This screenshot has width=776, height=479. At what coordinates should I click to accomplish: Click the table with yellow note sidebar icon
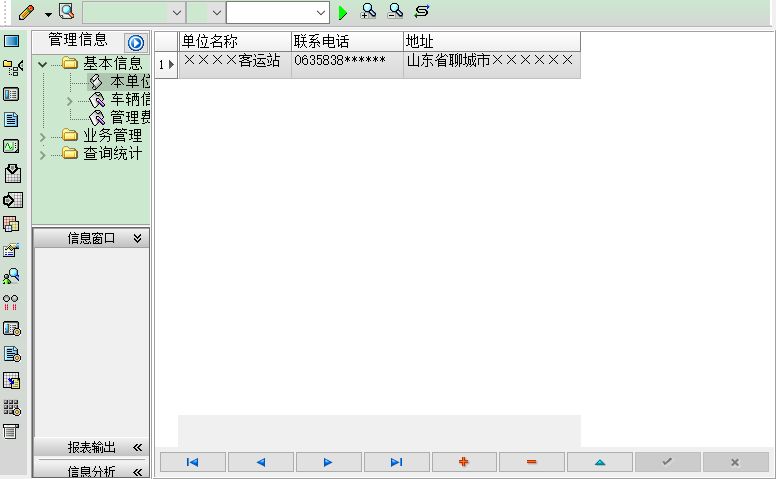click(x=11, y=381)
